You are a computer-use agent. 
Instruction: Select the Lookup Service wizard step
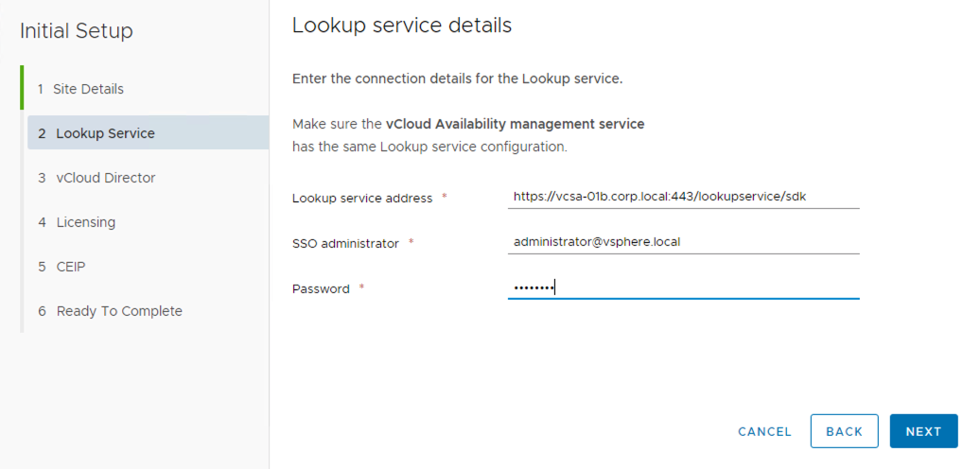click(105, 133)
